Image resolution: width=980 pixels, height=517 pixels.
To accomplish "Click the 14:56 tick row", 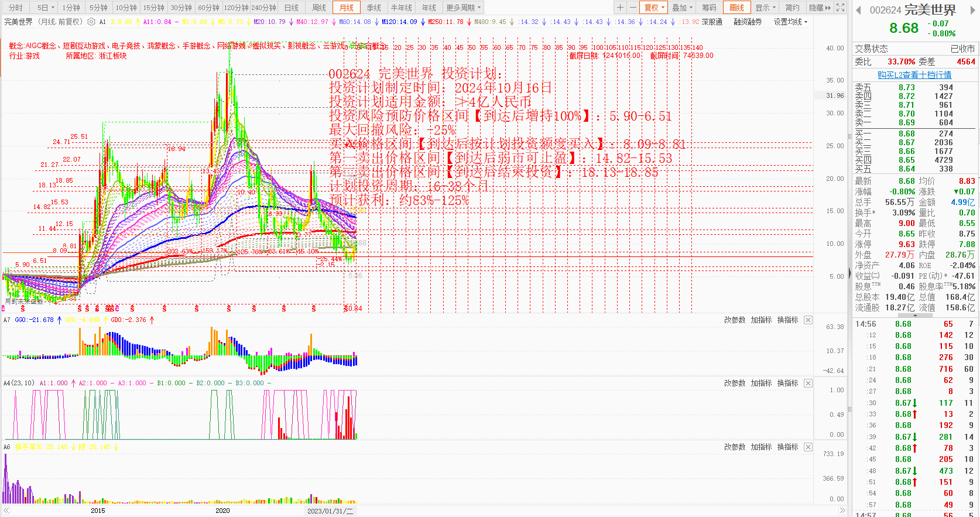I will pos(915,324).
